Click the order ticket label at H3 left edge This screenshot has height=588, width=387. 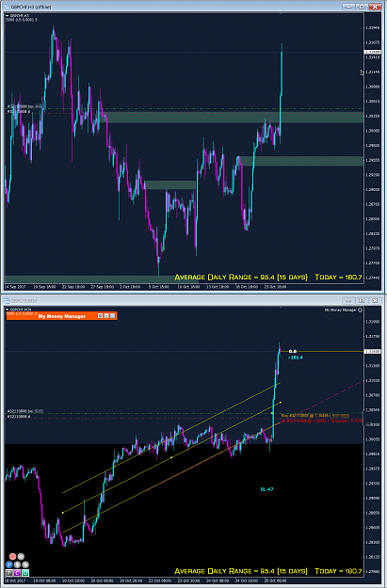coord(24,107)
